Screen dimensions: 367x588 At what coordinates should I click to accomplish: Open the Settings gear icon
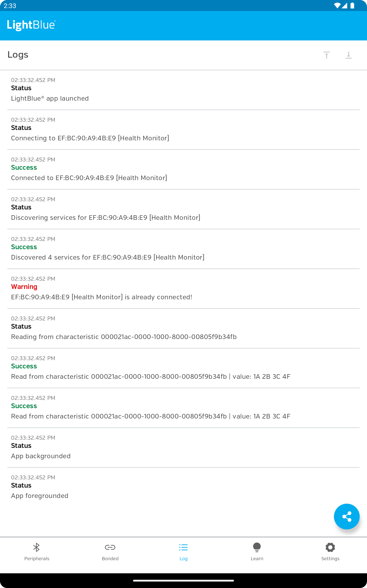click(x=330, y=547)
